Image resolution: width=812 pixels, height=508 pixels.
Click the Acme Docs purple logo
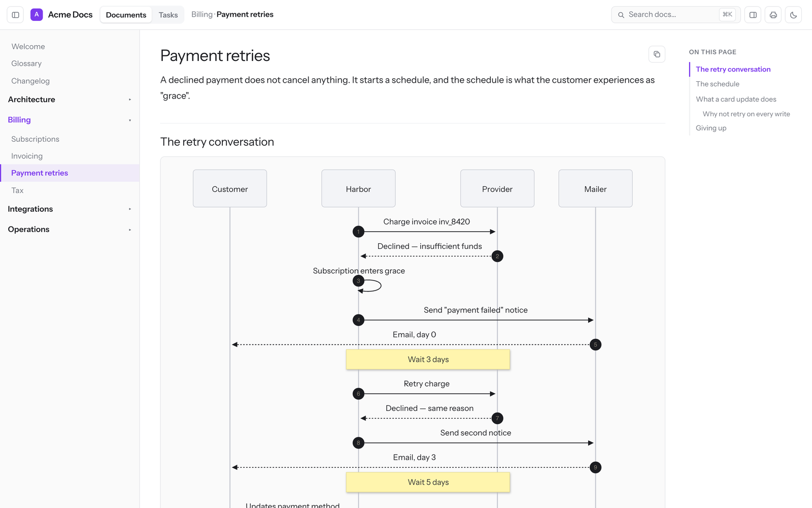point(37,15)
